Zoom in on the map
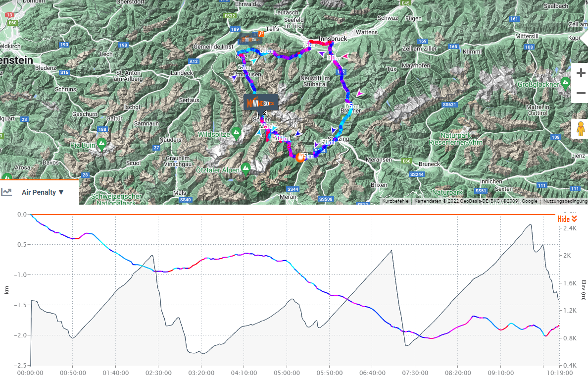588x381 pixels. click(x=581, y=73)
